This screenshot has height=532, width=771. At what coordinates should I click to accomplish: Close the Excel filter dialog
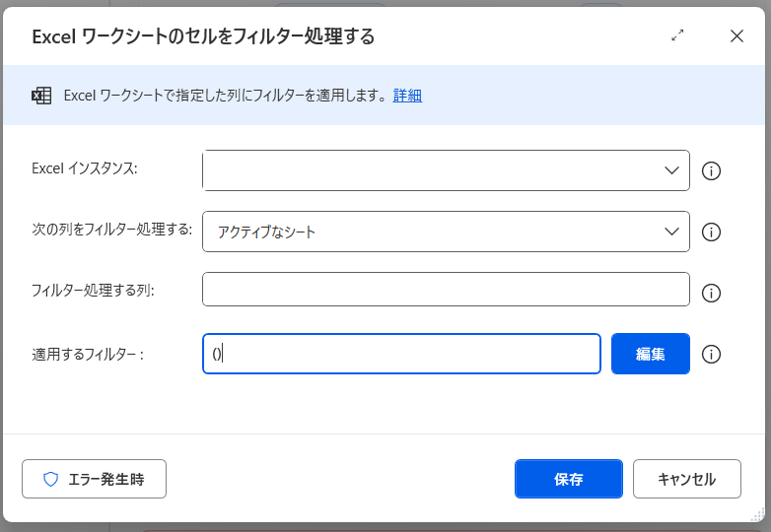[736, 35]
